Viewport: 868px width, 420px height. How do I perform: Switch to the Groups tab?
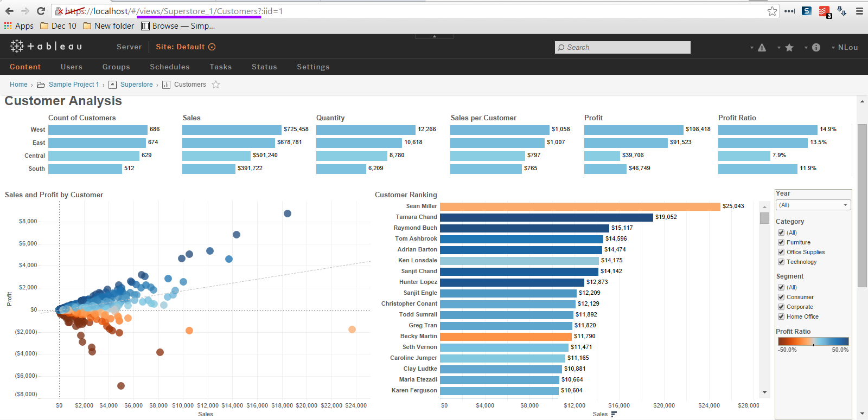[x=116, y=67]
